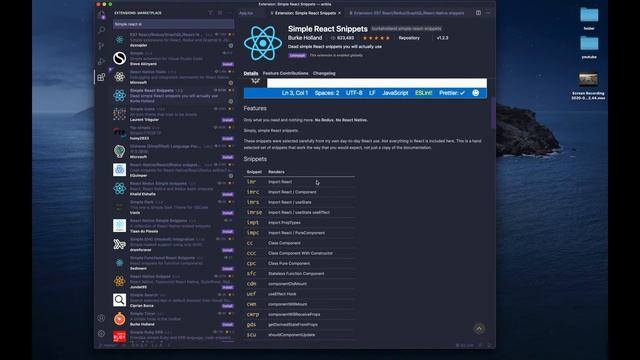Open the Repository link
This screenshot has height=360, width=640.
pyautogui.click(x=409, y=38)
